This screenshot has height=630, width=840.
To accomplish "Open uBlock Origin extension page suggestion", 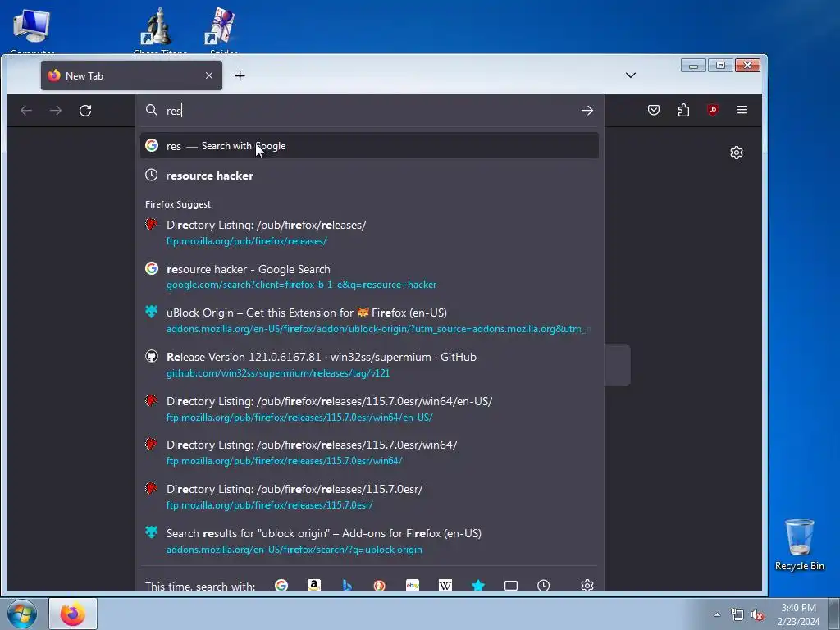I will coord(369,321).
